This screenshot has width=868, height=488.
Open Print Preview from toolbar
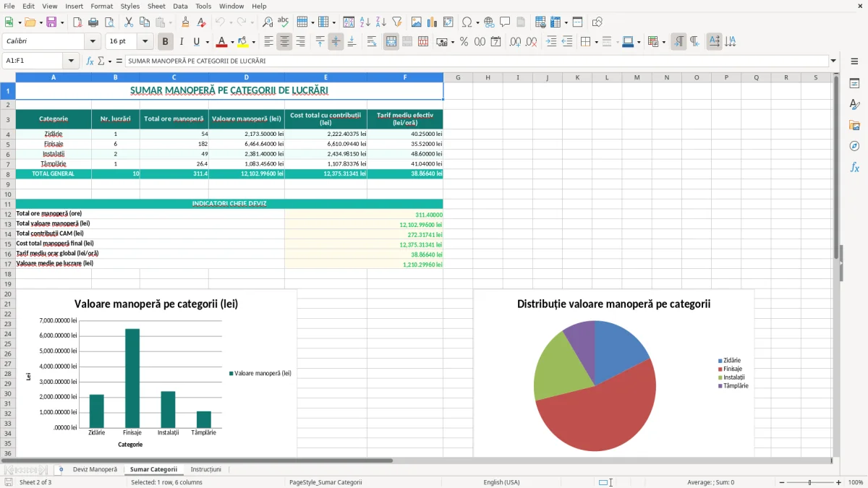109,22
